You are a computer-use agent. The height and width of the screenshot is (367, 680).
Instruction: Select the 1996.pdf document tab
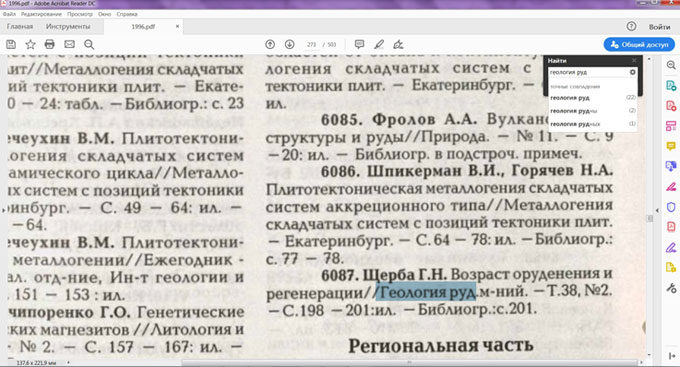coord(143,26)
